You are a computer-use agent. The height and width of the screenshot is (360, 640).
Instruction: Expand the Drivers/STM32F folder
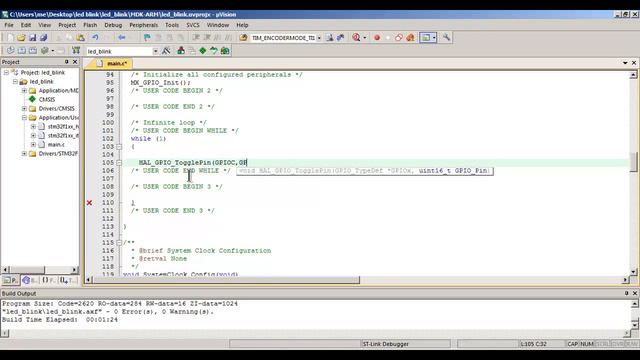pos(24,153)
